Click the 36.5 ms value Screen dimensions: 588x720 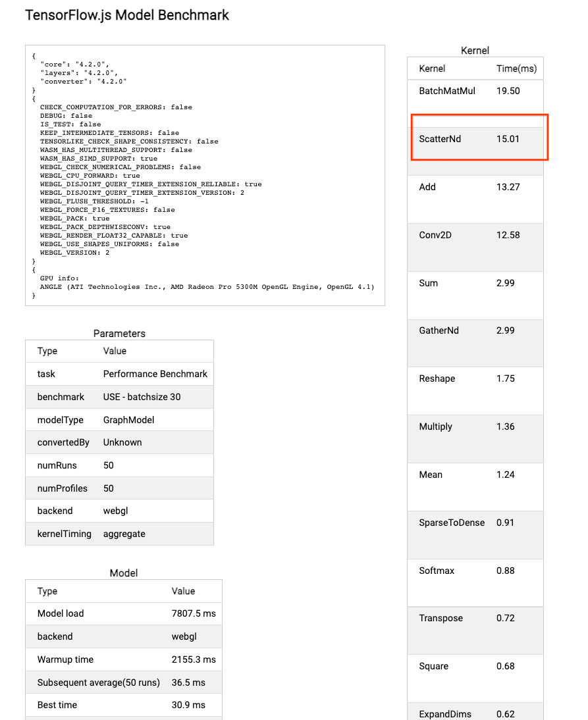coord(188,682)
